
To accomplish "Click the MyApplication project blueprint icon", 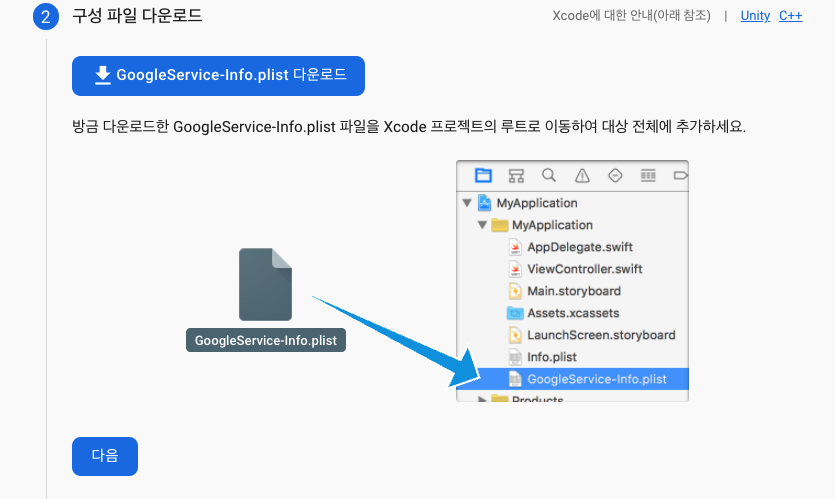I will click(x=484, y=203).
